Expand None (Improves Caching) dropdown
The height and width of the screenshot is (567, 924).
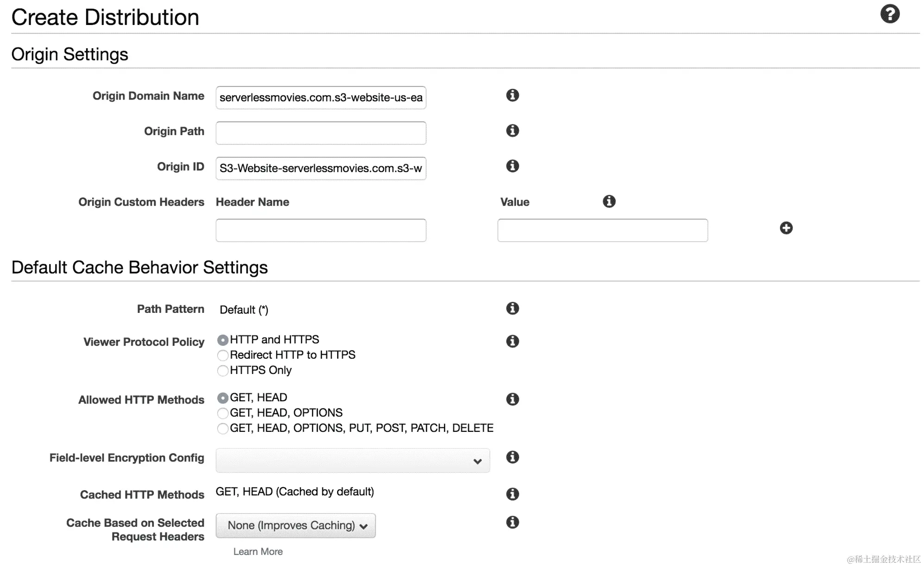coord(295,526)
